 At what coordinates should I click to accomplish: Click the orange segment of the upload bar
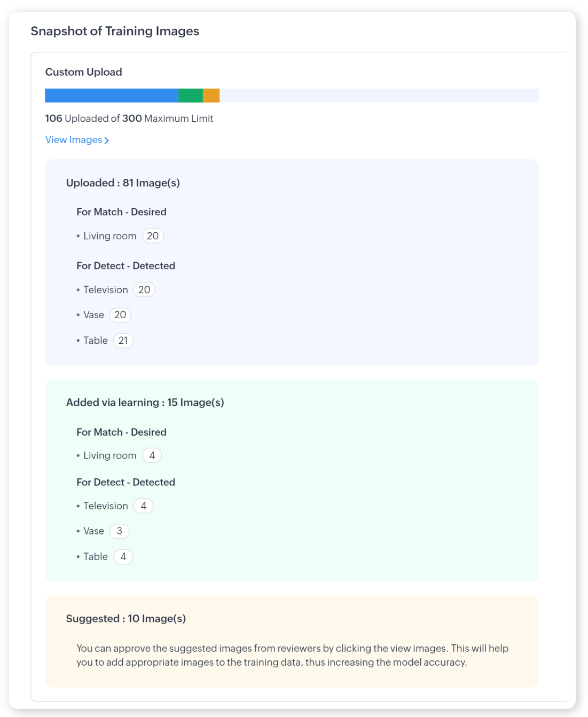[211, 96]
